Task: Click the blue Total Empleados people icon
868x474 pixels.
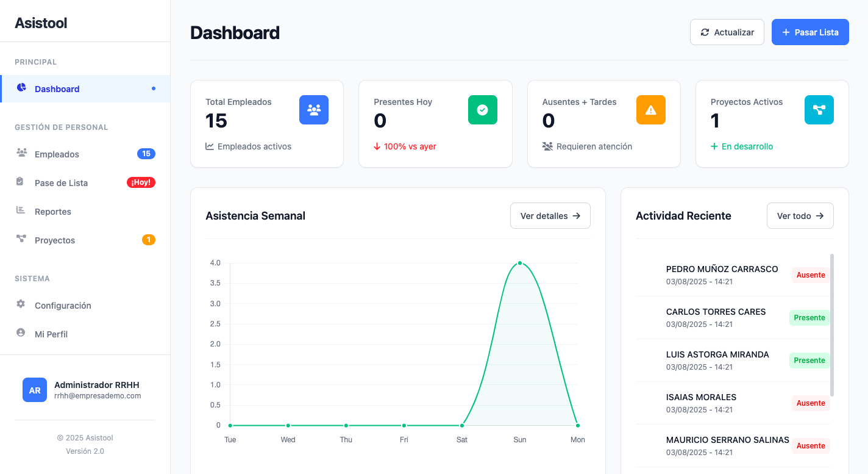Action: tap(313, 110)
